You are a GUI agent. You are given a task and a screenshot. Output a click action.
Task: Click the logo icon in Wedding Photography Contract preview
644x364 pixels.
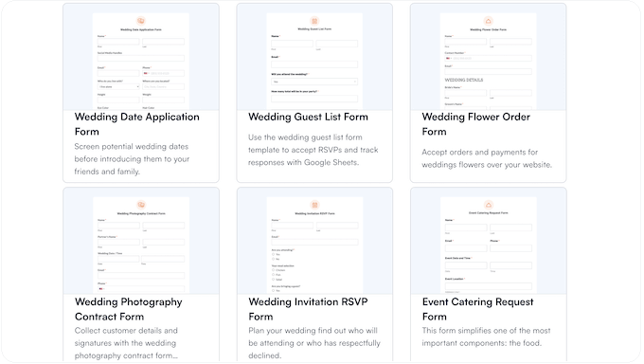pyautogui.click(x=141, y=205)
